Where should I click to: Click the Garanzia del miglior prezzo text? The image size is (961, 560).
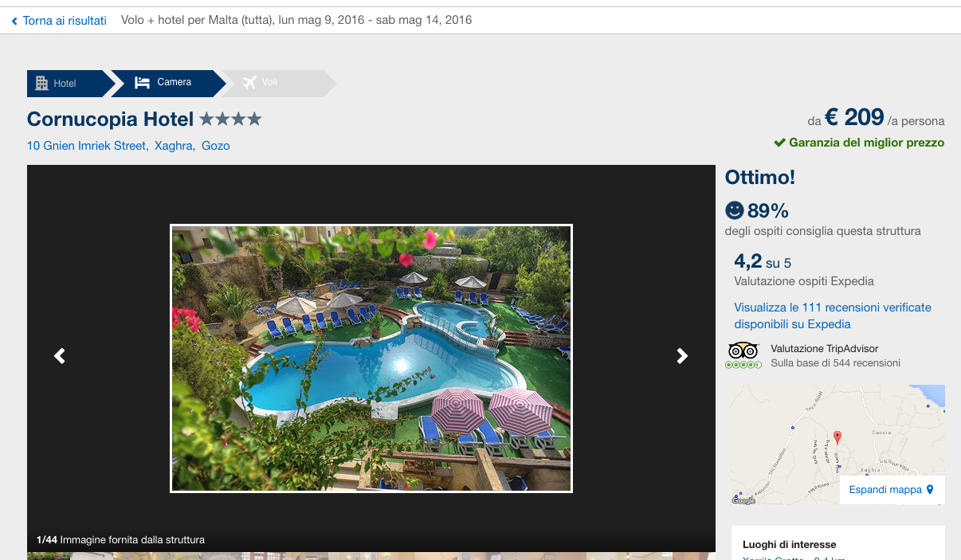[866, 143]
